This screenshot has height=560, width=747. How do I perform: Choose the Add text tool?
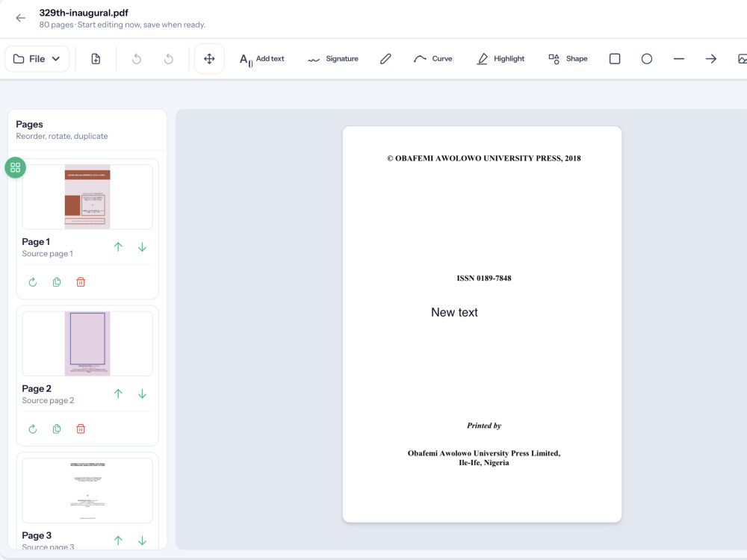[261, 59]
